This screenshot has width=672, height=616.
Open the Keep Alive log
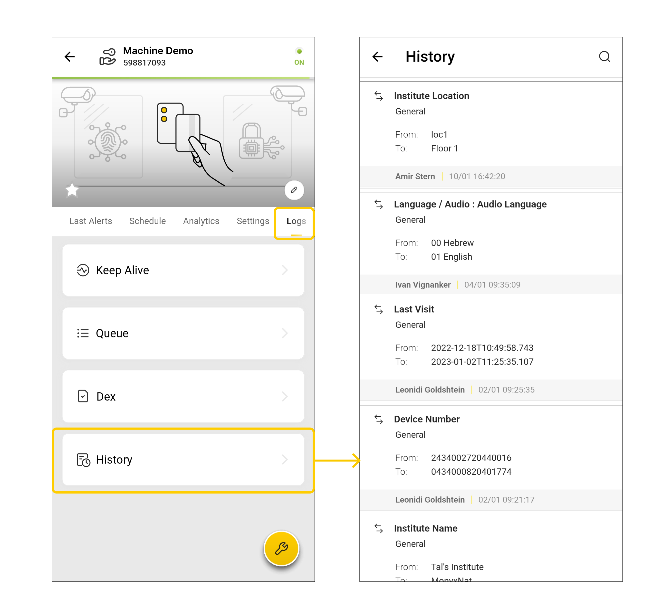[183, 270]
